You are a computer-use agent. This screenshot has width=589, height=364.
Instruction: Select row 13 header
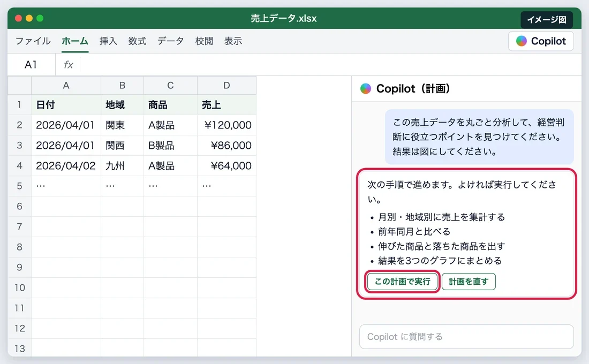pyautogui.click(x=19, y=348)
